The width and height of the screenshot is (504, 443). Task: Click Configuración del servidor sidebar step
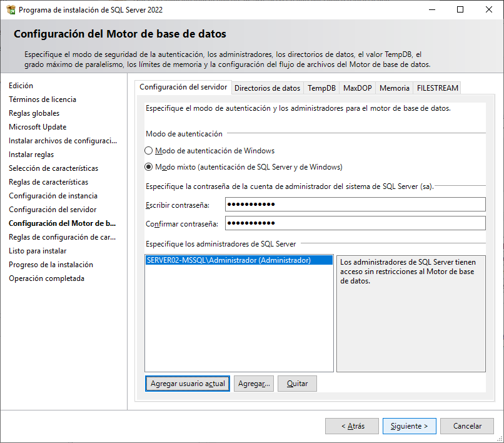click(x=53, y=210)
